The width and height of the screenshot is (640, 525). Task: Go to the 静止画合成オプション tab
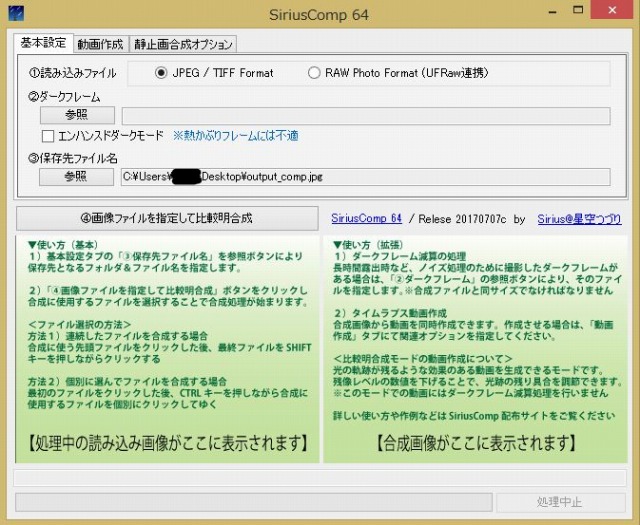(183, 45)
